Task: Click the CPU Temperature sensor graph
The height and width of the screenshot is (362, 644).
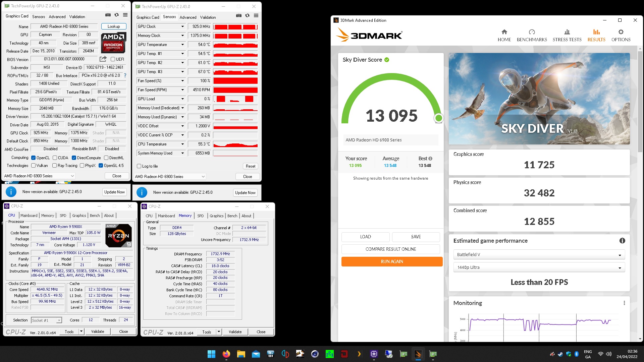Action: (x=235, y=144)
